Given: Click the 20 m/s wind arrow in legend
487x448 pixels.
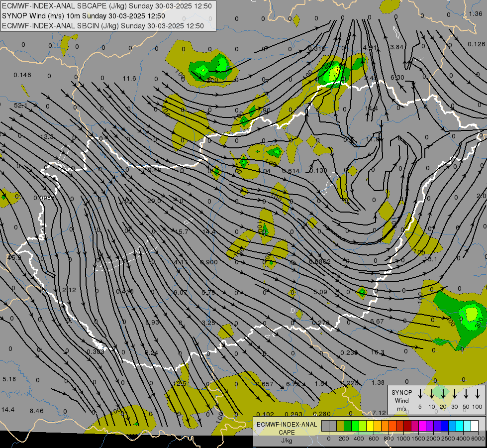Looking at the screenshot, I should pos(443,394).
